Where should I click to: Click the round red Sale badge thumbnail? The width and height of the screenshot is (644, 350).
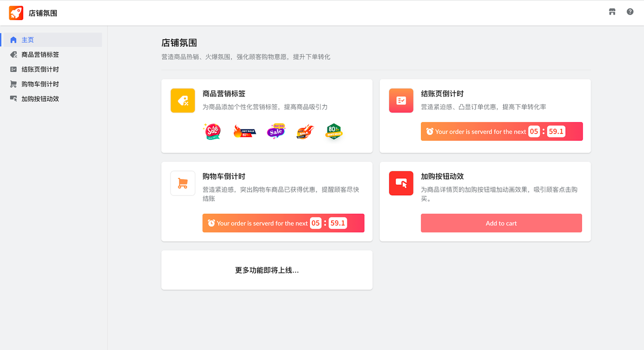click(212, 131)
